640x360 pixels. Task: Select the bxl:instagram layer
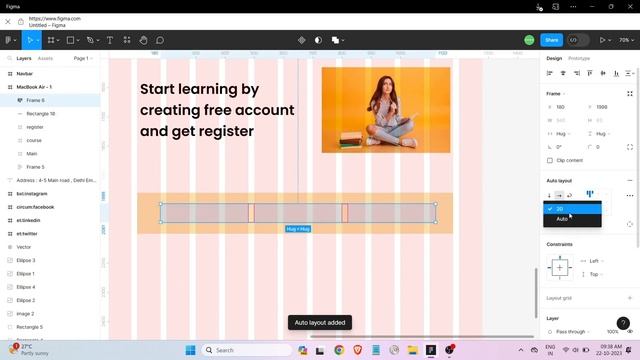pyautogui.click(x=50, y=194)
